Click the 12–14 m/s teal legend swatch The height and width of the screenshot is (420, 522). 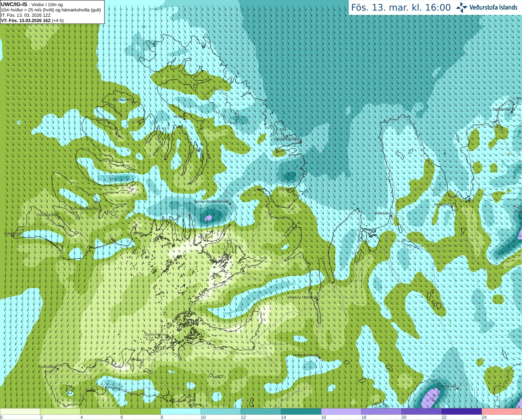point(261,411)
